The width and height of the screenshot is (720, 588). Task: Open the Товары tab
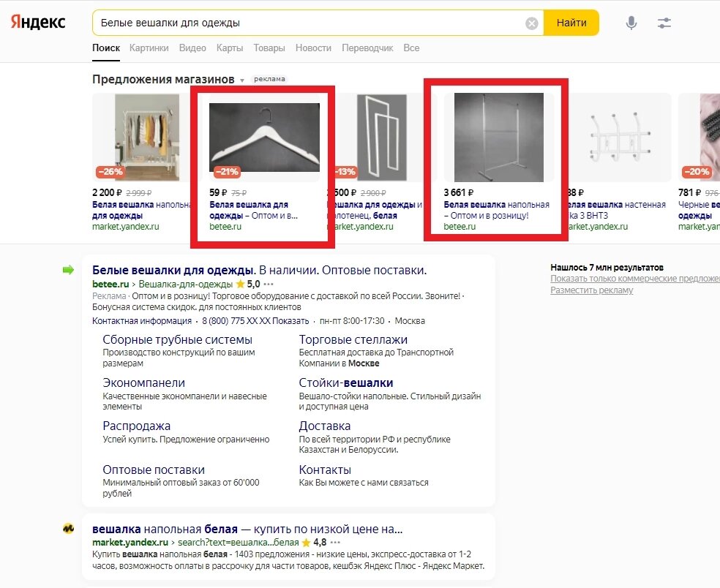[269, 48]
